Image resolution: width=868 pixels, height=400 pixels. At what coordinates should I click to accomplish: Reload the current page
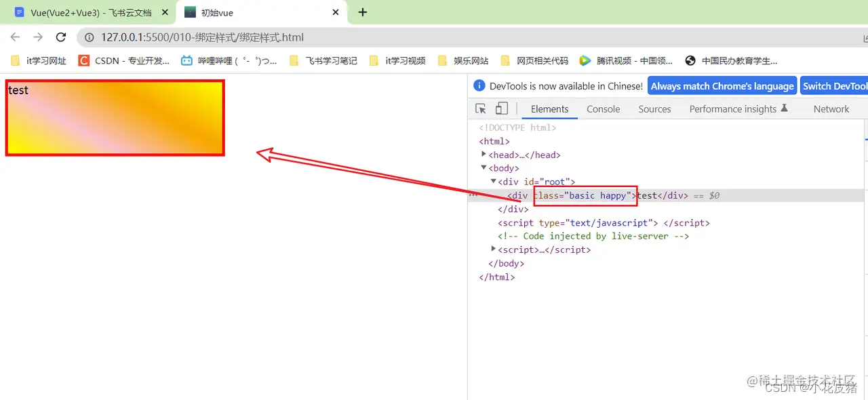61,37
